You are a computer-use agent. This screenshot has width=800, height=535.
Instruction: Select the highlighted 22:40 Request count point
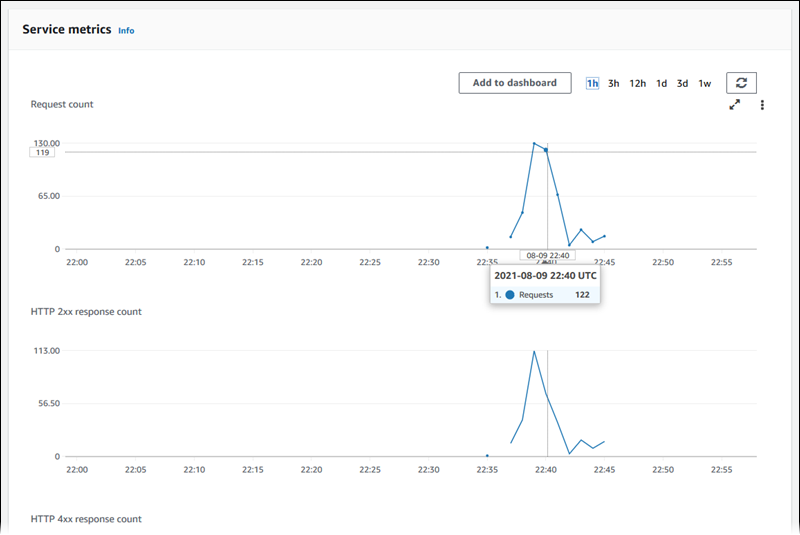point(546,150)
